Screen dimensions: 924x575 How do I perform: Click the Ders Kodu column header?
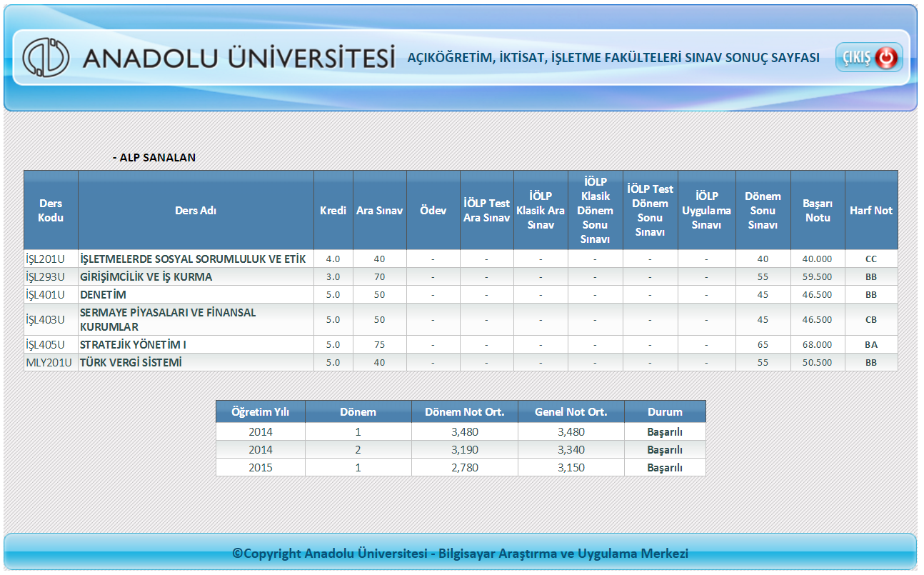click(51, 210)
